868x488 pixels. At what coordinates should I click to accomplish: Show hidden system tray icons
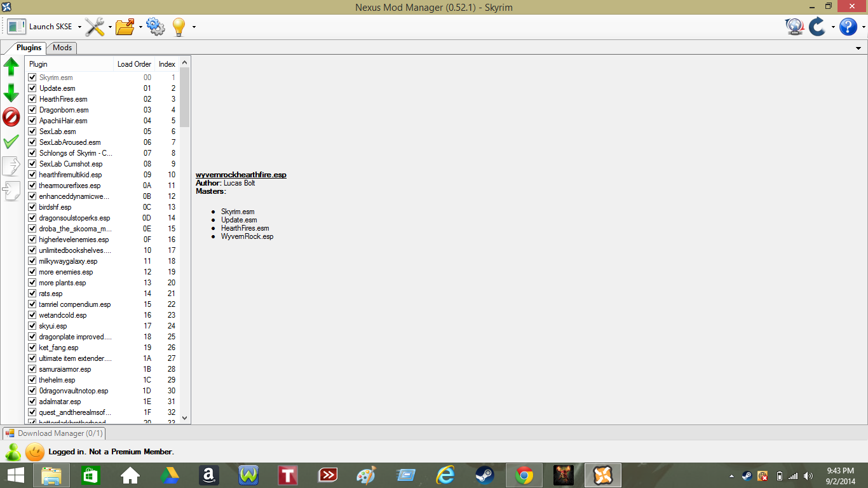click(731, 475)
